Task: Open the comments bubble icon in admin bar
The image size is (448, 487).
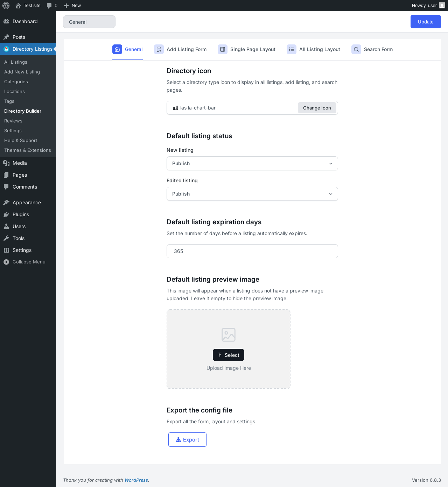Action: pos(49,6)
